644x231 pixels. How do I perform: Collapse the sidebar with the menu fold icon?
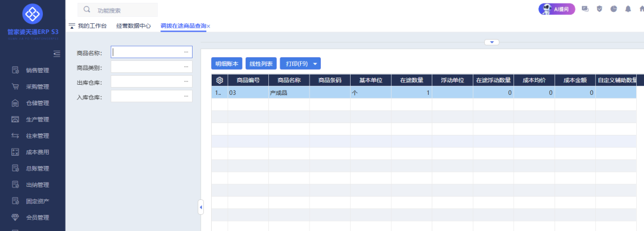click(x=57, y=54)
